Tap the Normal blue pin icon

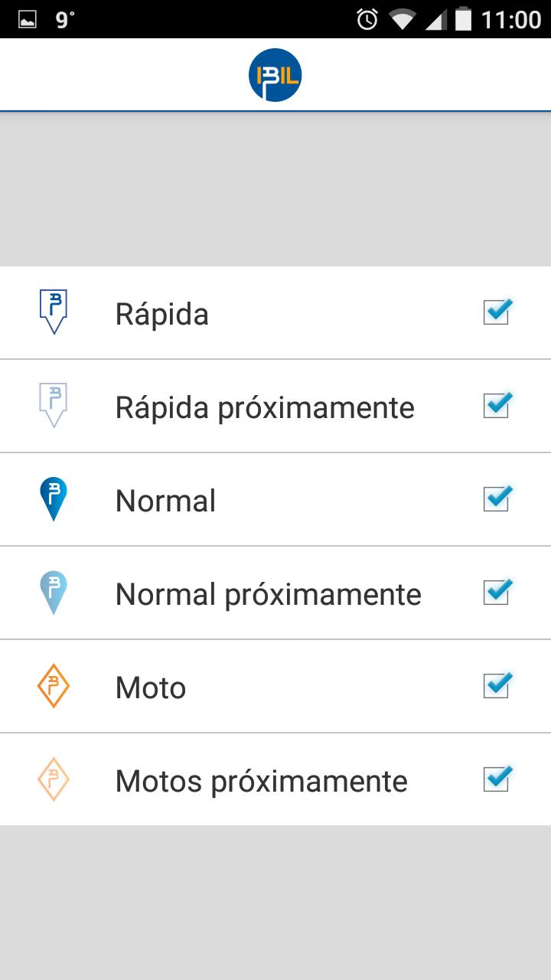(53, 498)
